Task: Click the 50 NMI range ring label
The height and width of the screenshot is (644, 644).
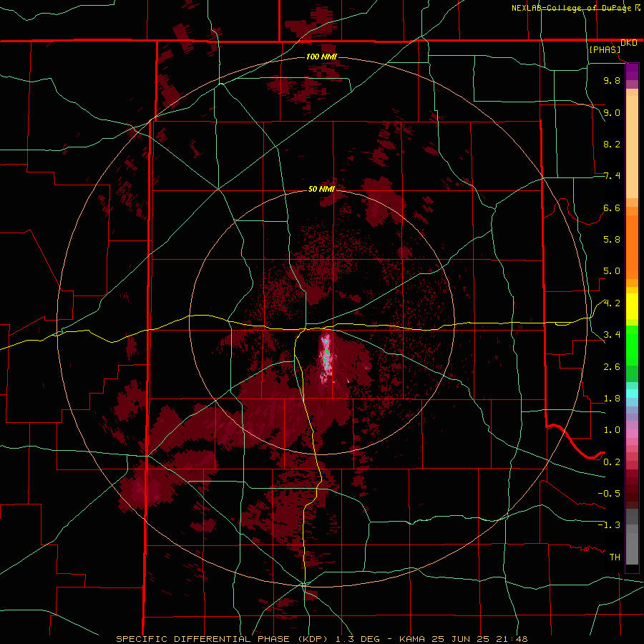Action: coord(321,190)
